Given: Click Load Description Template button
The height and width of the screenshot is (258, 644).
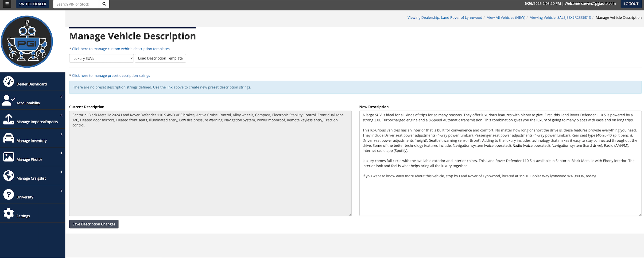Looking at the screenshot, I should 160,58.
